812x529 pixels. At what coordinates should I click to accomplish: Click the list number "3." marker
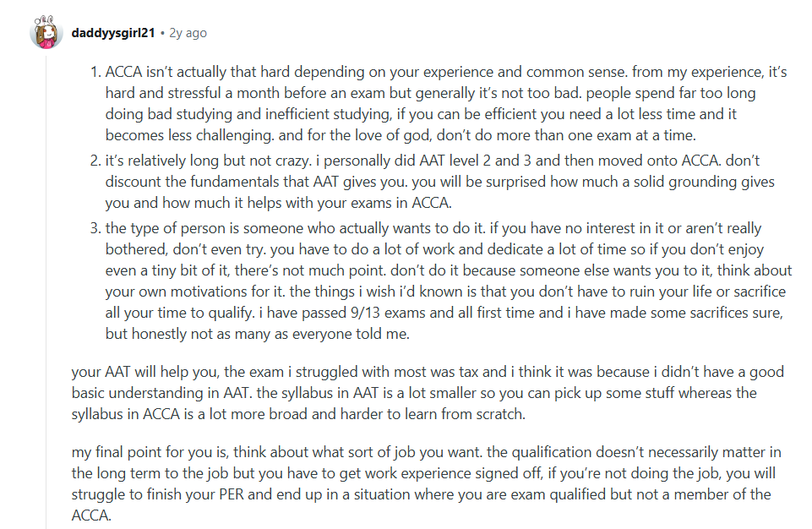click(95, 228)
